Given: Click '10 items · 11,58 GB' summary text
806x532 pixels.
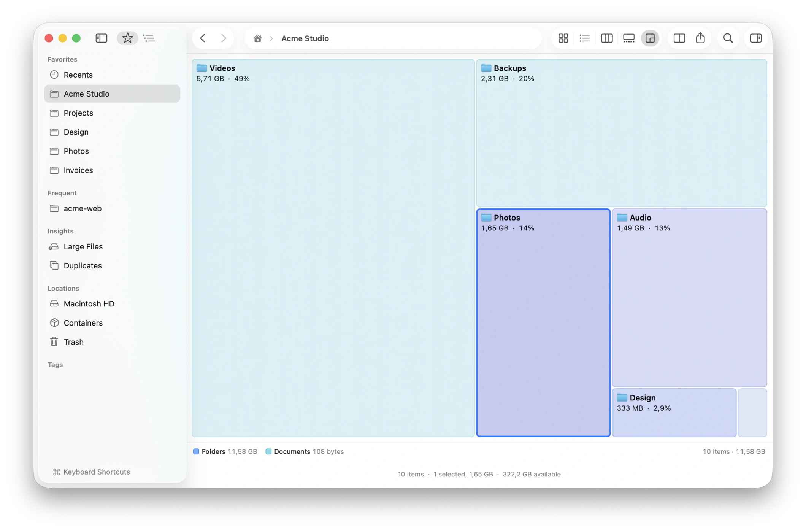Looking at the screenshot, I should tap(734, 451).
